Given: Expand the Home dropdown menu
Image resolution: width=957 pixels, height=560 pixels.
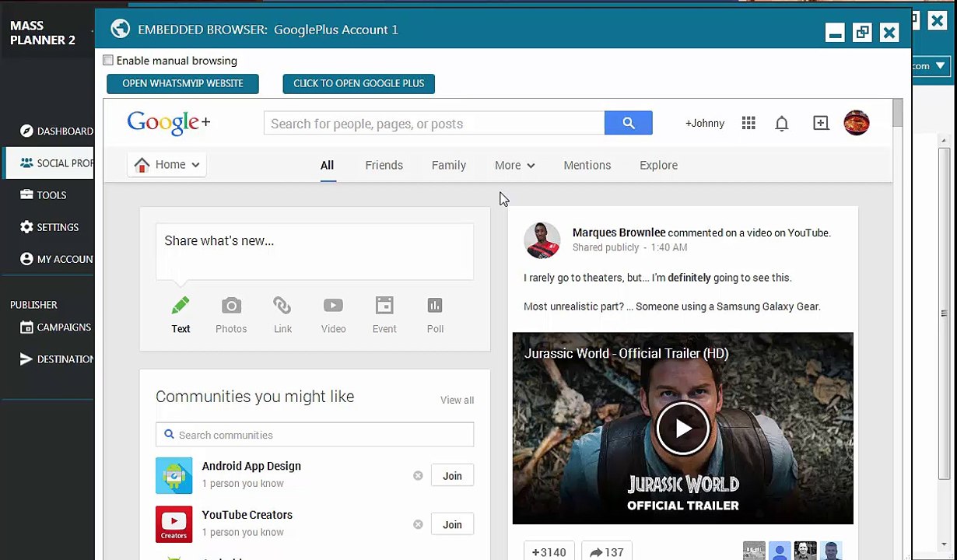Looking at the screenshot, I should point(167,165).
